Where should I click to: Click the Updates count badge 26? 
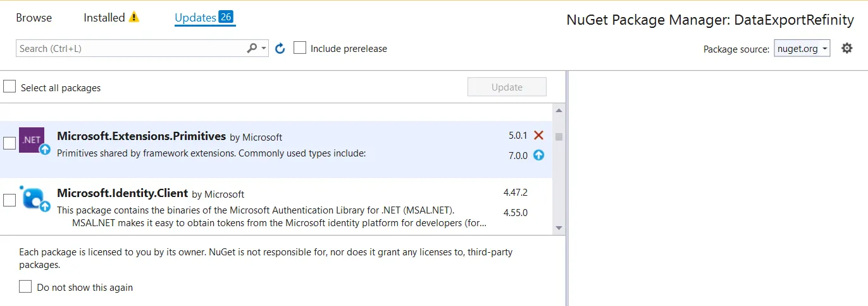click(x=226, y=17)
